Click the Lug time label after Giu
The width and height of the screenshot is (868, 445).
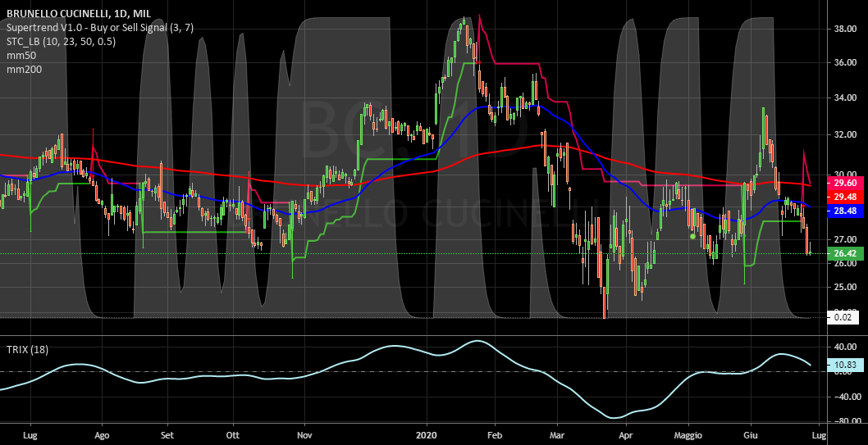tap(820, 436)
